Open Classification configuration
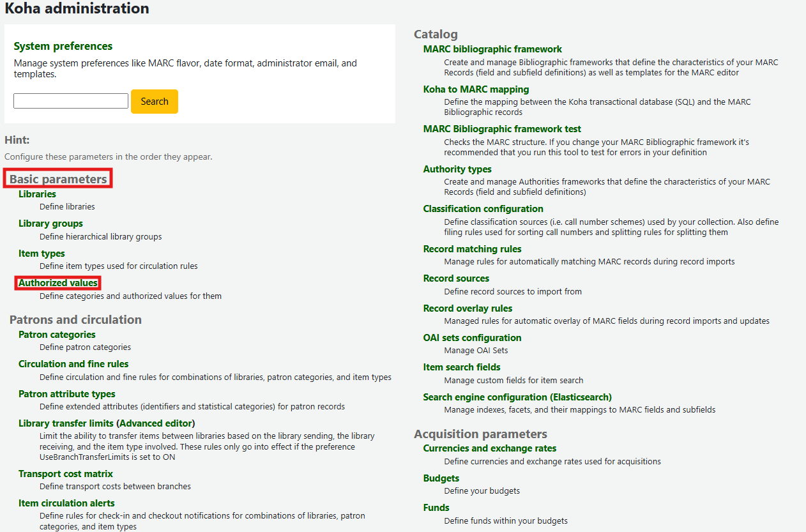 pyautogui.click(x=483, y=209)
